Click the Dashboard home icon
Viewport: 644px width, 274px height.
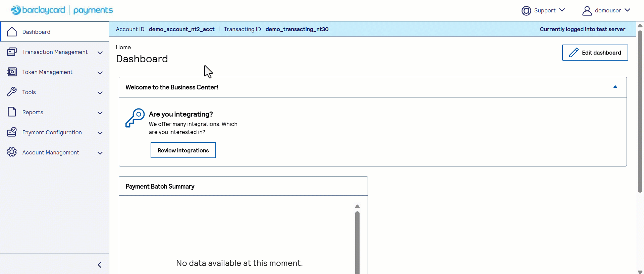click(12, 32)
